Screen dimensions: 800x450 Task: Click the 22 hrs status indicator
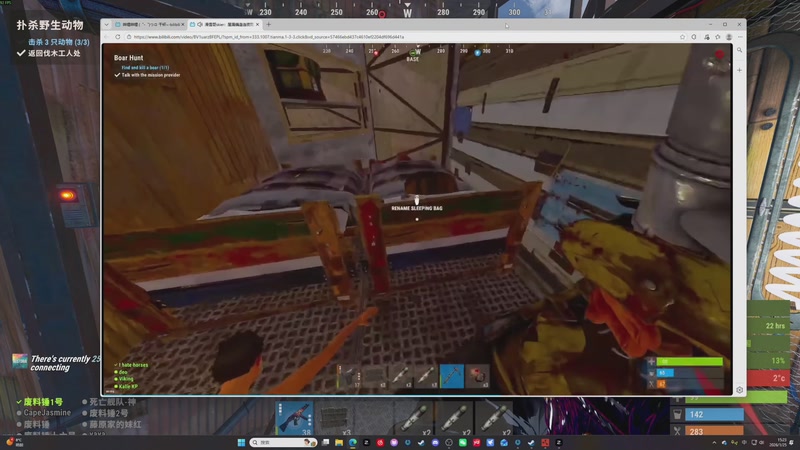[x=768, y=326]
